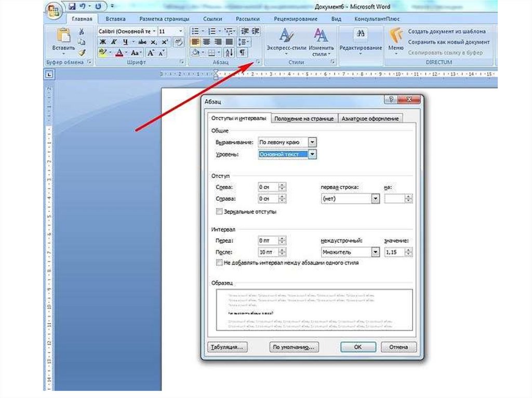Launch the Абзац dialog from ribbon corner

[x=258, y=62]
